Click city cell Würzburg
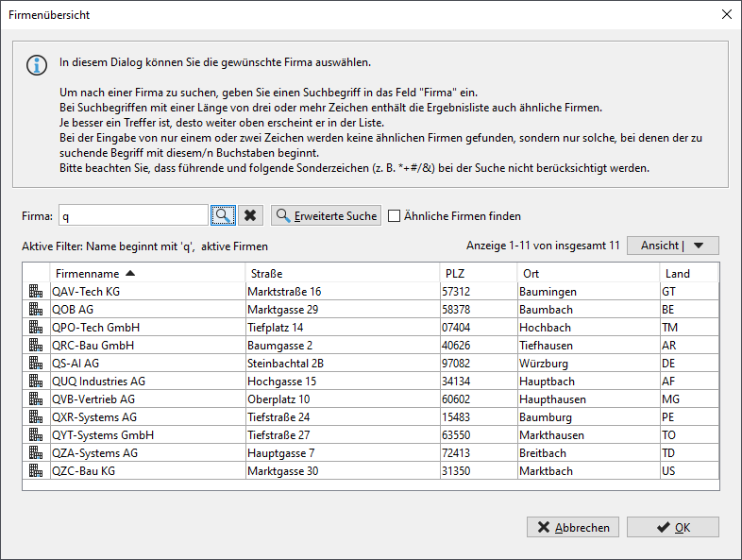This screenshot has width=742, height=560. point(589,364)
